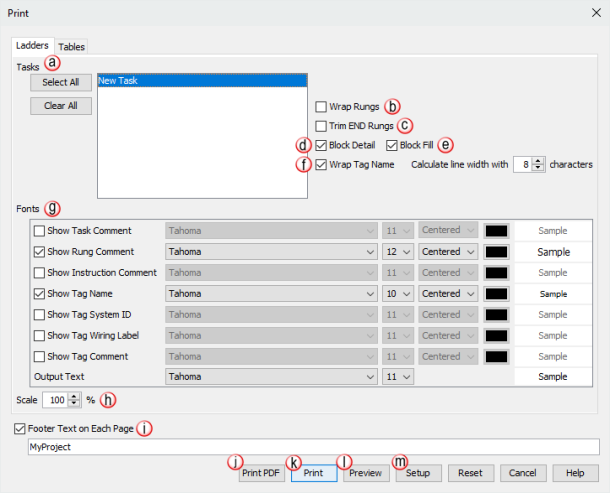This screenshot has width=610, height=493.
Task: Pick the Show Rung Comment color swatch
Action: pos(495,251)
